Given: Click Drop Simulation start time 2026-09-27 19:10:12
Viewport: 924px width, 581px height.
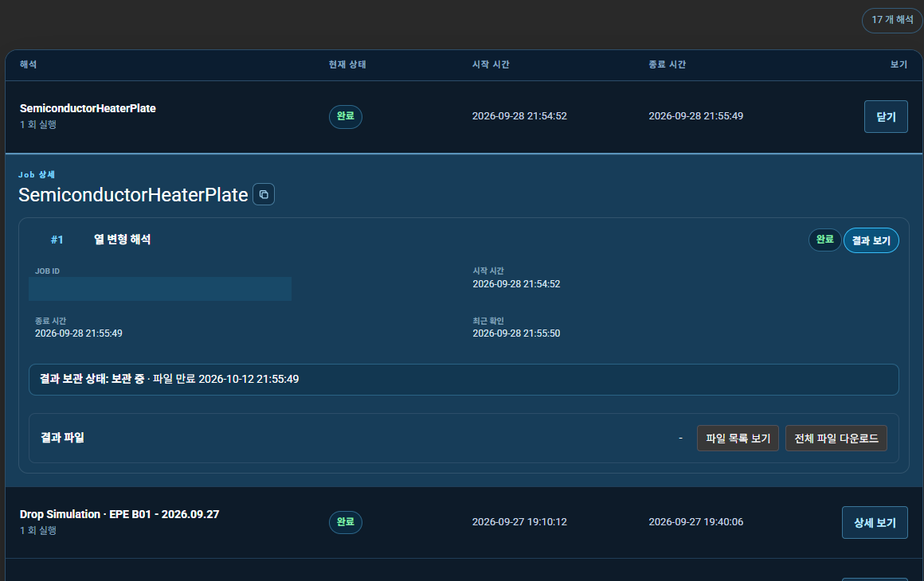Looking at the screenshot, I should (519, 521).
